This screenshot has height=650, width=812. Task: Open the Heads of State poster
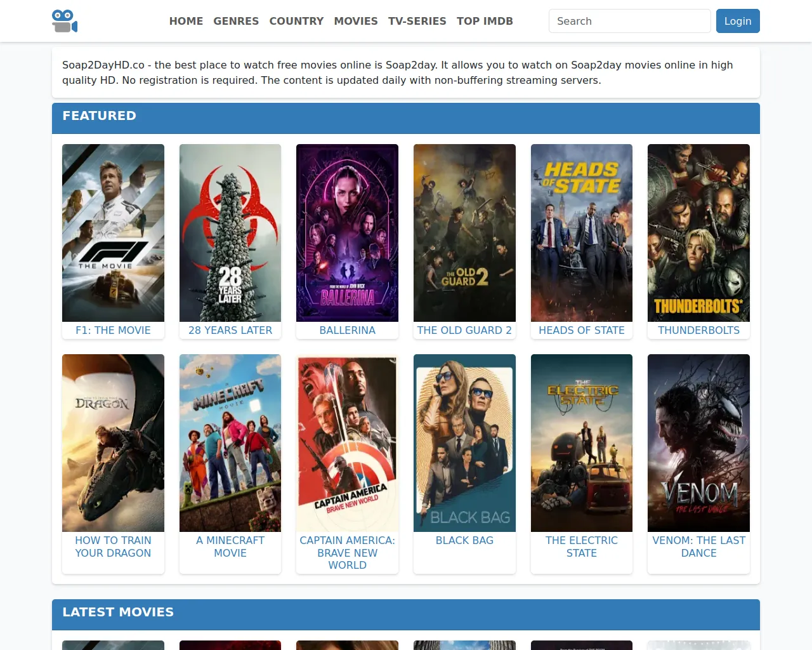click(582, 233)
